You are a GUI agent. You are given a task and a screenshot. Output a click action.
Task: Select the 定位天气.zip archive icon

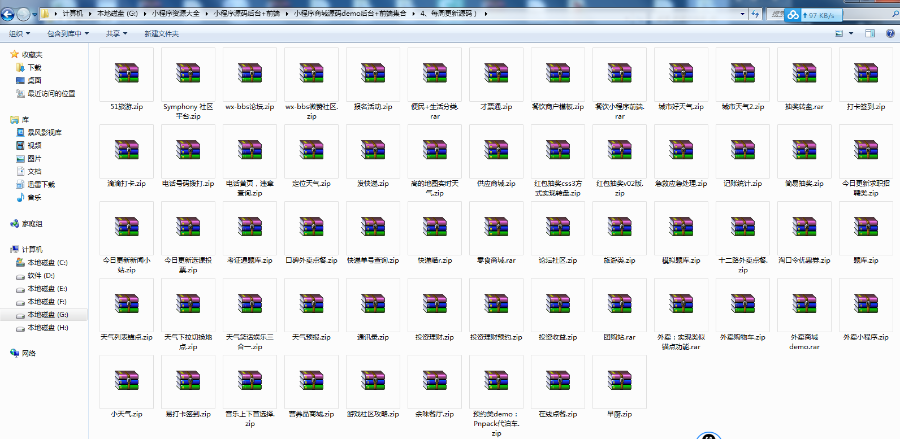click(311, 150)
